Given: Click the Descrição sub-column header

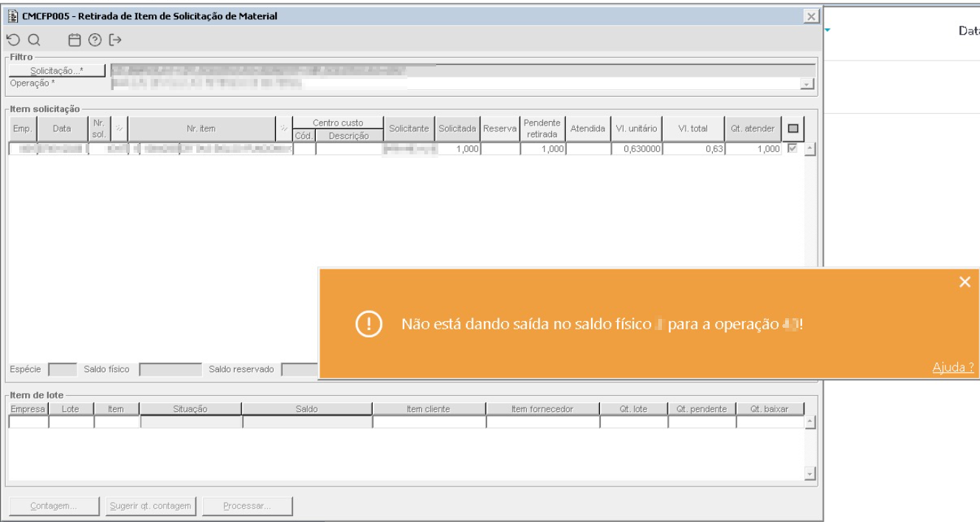Looking at the screenshot, I should click(348, 136).
